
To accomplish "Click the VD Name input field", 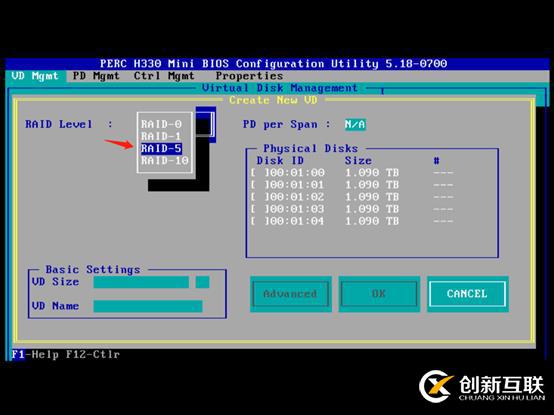I will (x=148, y=306).
